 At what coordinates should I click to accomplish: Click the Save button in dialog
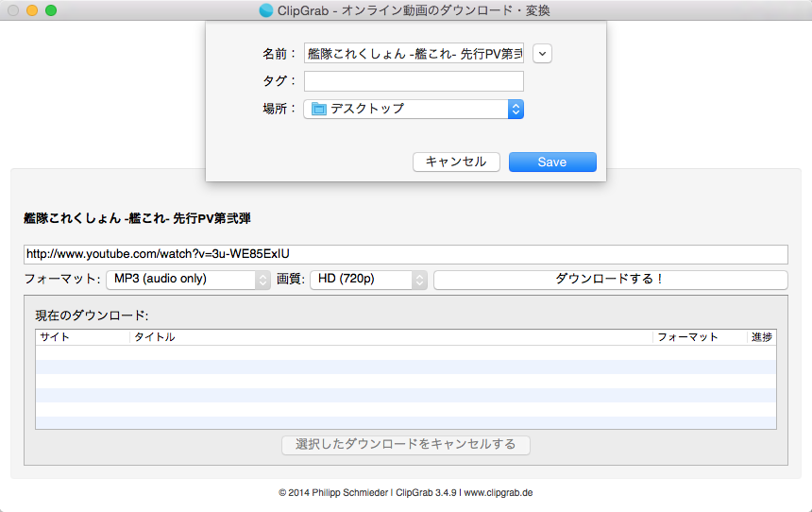(552, 162)
